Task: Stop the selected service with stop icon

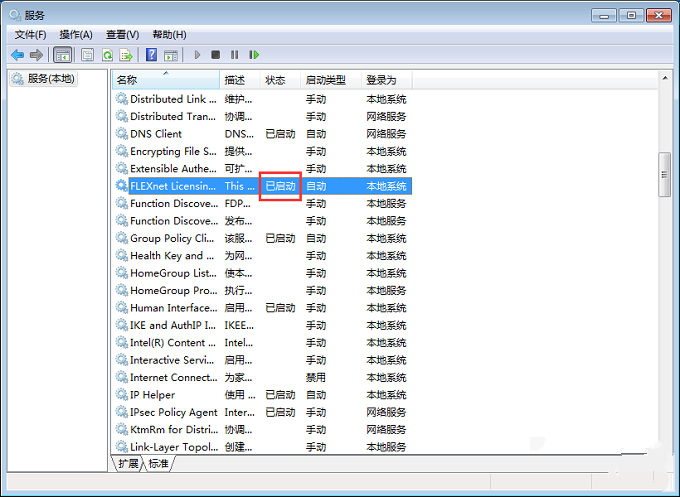Action: coord(216,55)
